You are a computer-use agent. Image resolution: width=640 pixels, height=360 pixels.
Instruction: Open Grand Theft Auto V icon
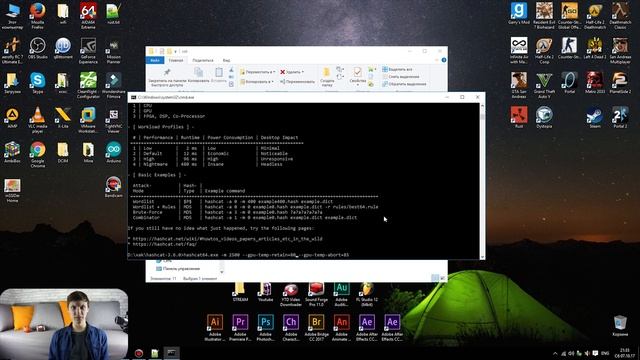pyautogui.click(x=544, y=86)
